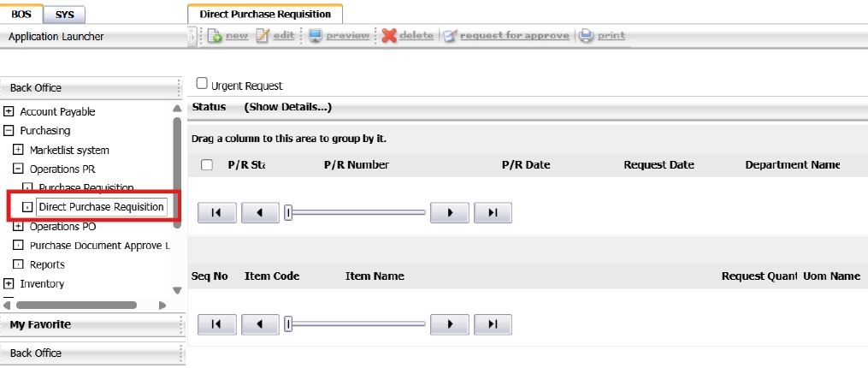868x368 pixels.
Task: Go to first page in upper grid pager
Action: [216, 213]
